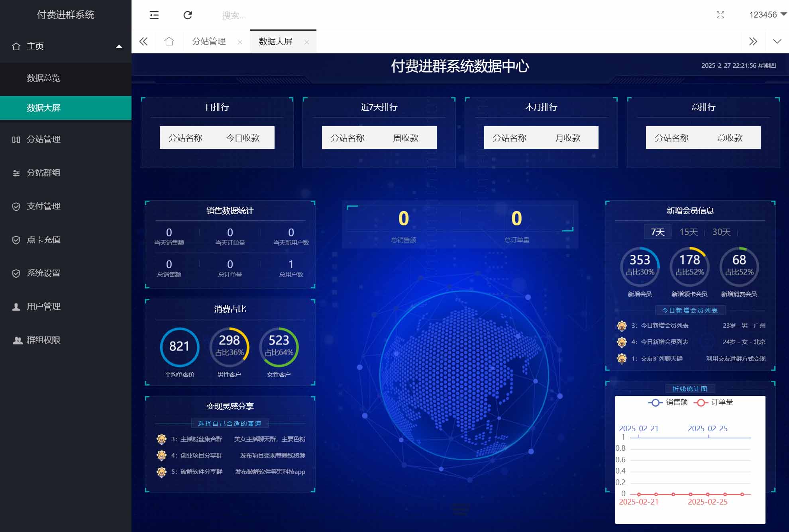Open 用户管理 via its person icon
The image size is (789, 532).
(16, 307)
